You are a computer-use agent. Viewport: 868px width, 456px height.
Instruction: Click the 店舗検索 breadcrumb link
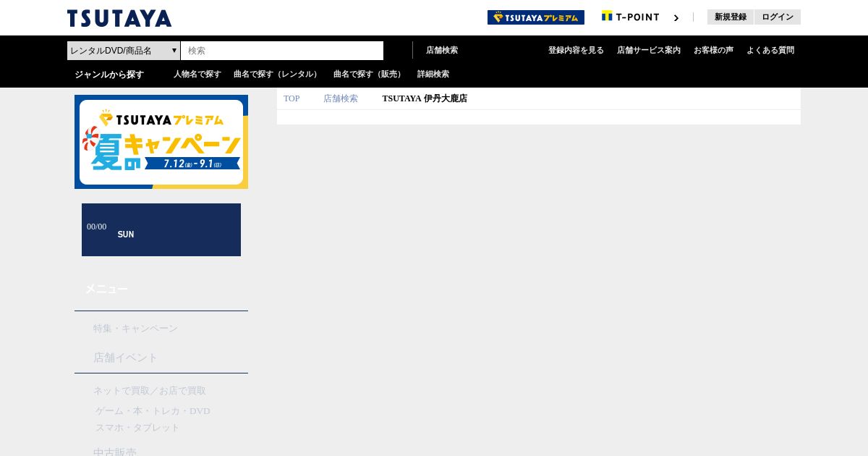(341, 98)
